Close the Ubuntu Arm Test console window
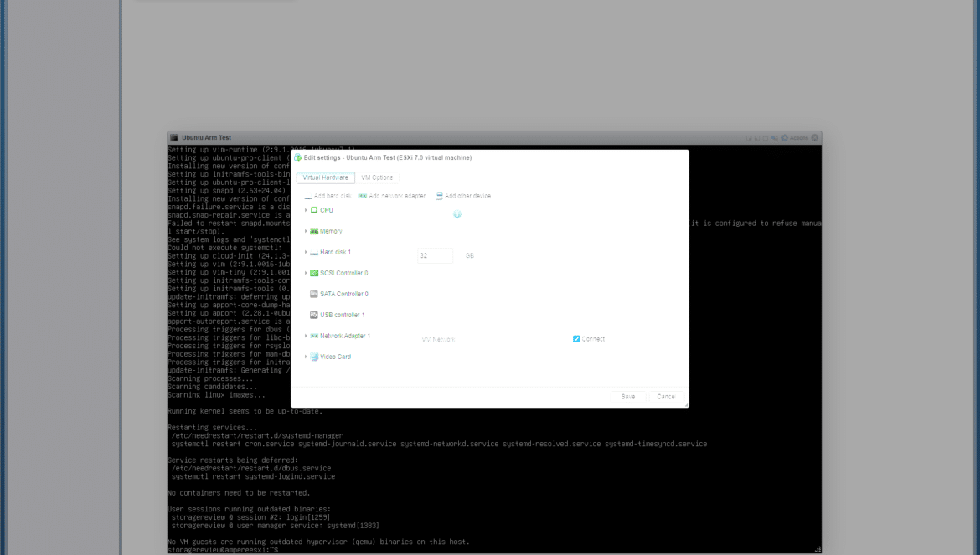Screen dimensions: 980x555 coord(815,138)
